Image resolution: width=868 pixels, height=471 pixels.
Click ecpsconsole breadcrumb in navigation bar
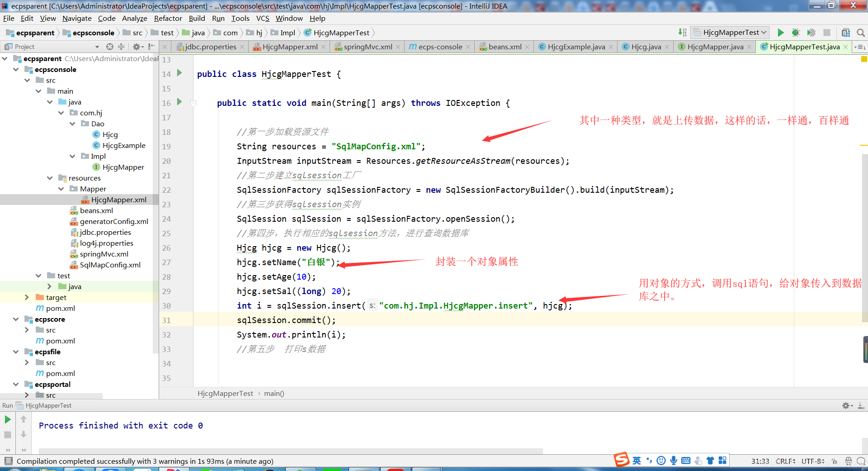coord(89,33)
